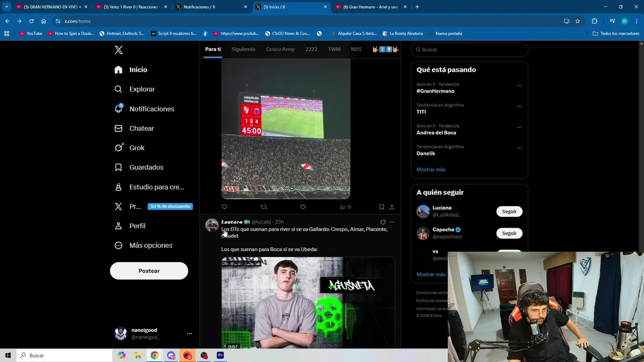
Task: Open Grok from the sidebar
Action: (x=129, y=148)
